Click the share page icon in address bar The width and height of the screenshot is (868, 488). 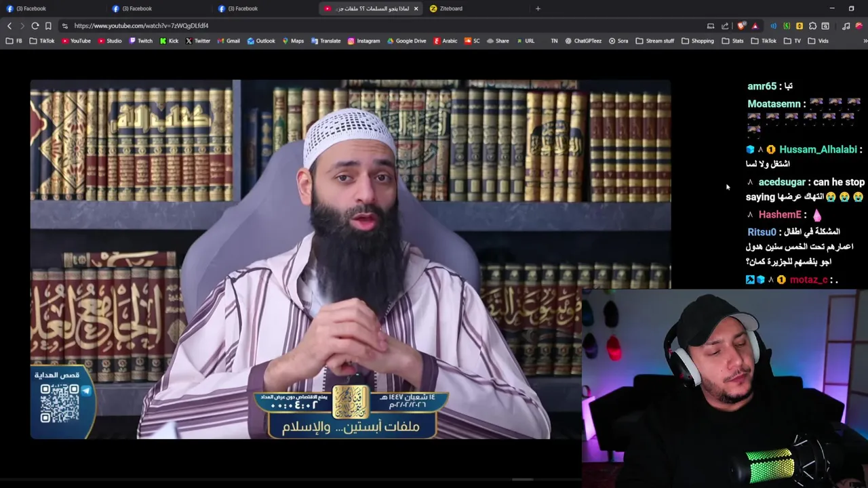coord(725,26)
